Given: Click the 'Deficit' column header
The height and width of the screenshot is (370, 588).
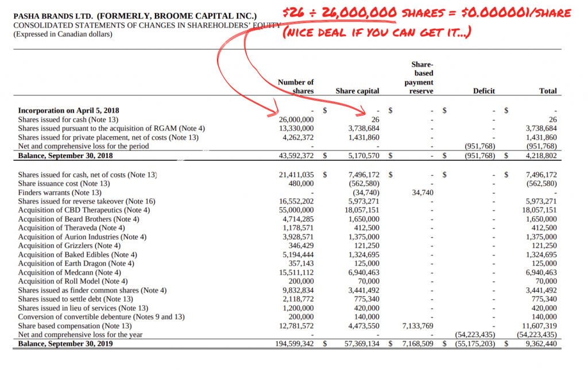Looking at the screenshot, I should tap(483, 91).
